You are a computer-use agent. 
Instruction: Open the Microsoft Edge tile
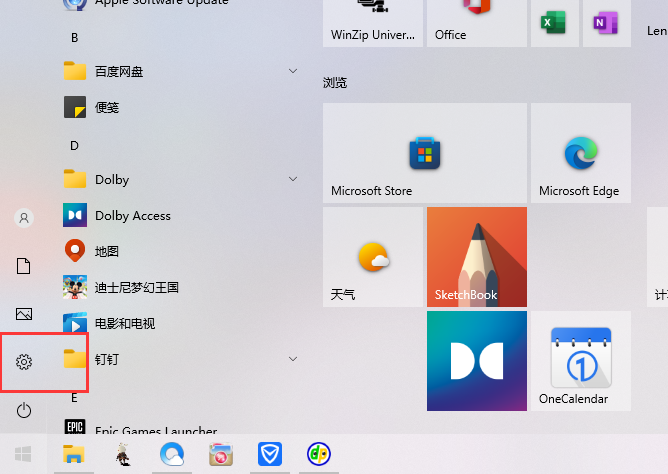click(x=579, y=153)
